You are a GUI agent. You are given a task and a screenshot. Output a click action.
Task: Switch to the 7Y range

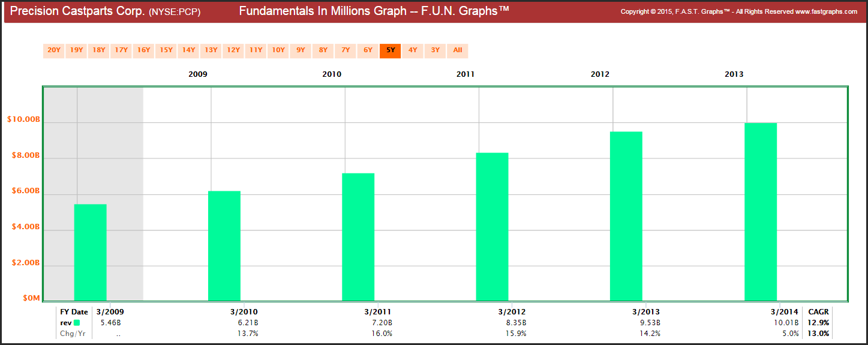point(346,50)
